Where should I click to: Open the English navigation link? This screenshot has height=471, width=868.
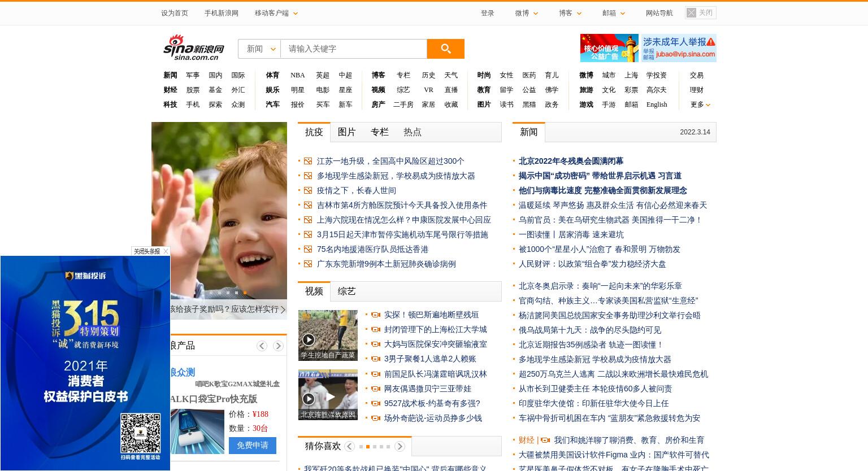[x=657, y=104]
